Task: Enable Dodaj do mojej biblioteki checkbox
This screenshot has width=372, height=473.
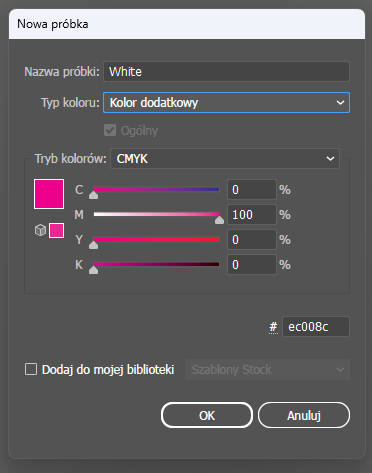Action: 31,369
